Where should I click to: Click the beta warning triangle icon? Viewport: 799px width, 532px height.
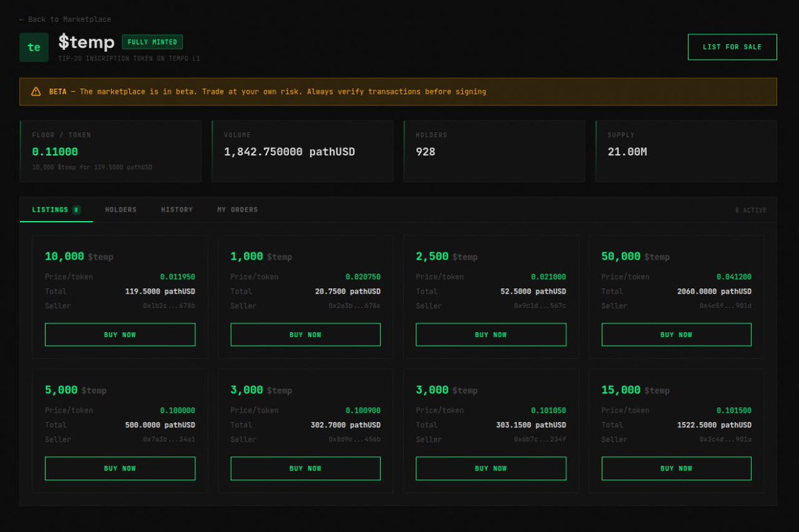pyautogui.click(x=35, y=92)
